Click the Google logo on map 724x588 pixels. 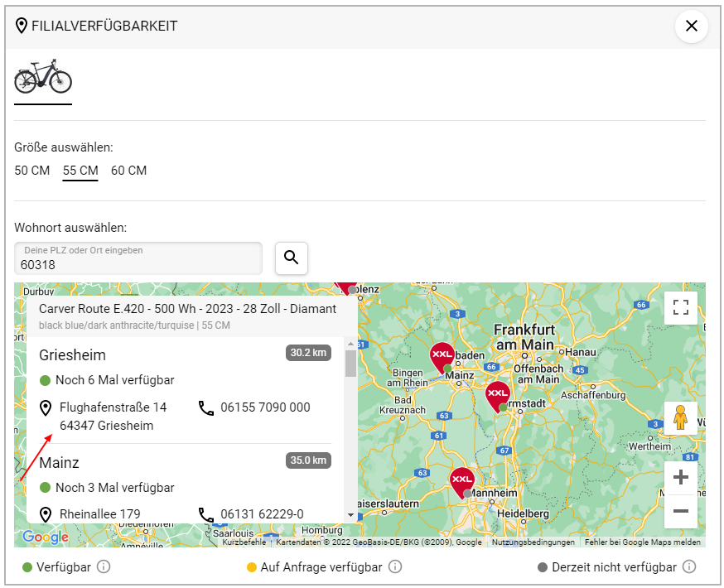pyautogui.click(x=46, y=537)
